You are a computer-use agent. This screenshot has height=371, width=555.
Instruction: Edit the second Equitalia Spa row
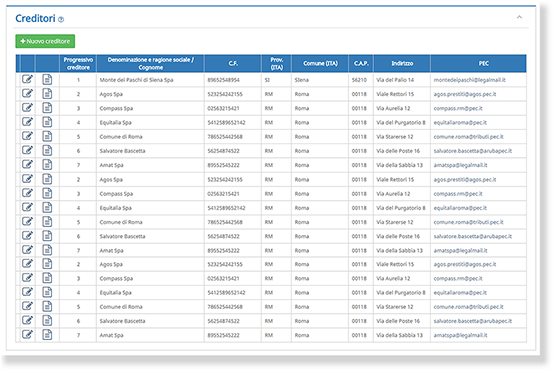(x=28, y=207)
